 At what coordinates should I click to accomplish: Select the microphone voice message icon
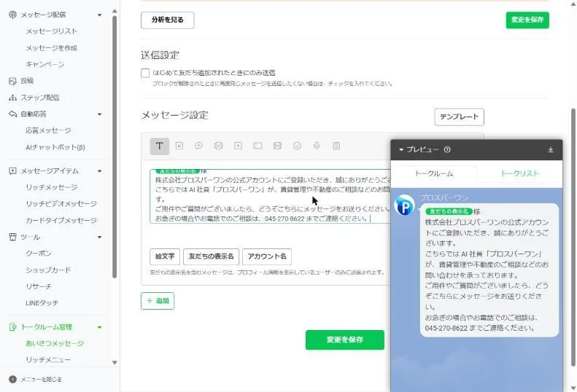point(317,146)
